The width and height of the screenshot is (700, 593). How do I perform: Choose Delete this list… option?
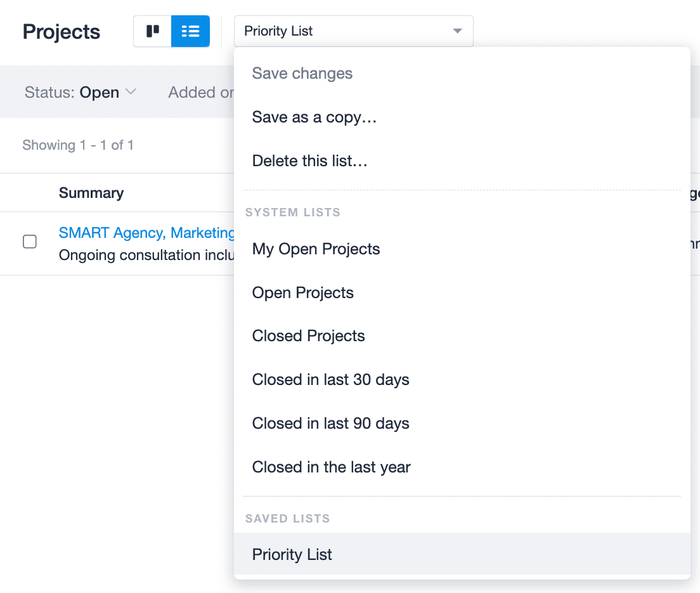[x=310, y=161]
